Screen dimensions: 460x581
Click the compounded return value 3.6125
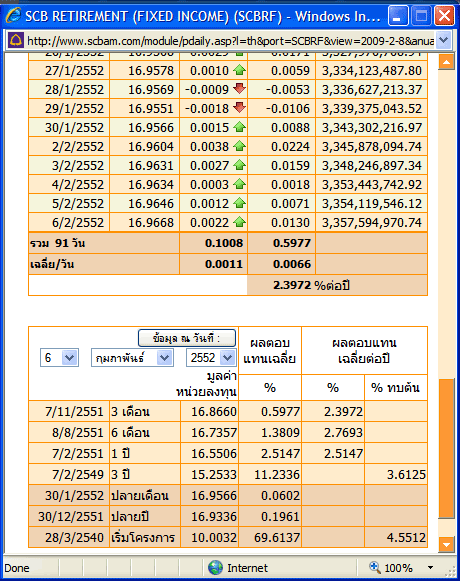pyautogui.click(x=406, y=475)
